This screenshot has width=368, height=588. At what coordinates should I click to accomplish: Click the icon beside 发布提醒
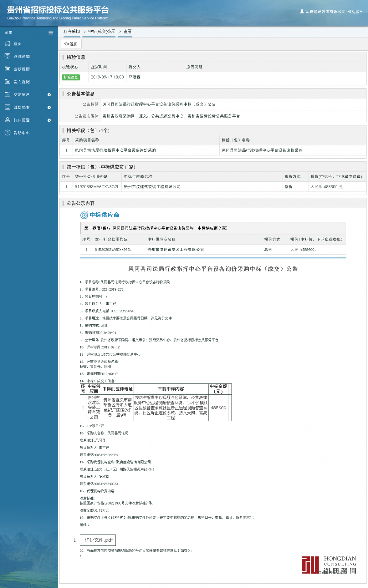tap(8, 82)
